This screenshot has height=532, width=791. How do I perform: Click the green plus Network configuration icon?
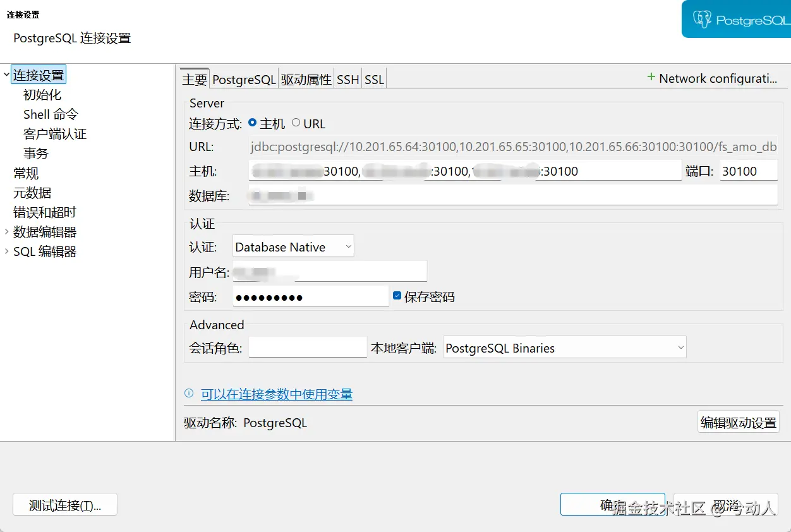[651, 77]
